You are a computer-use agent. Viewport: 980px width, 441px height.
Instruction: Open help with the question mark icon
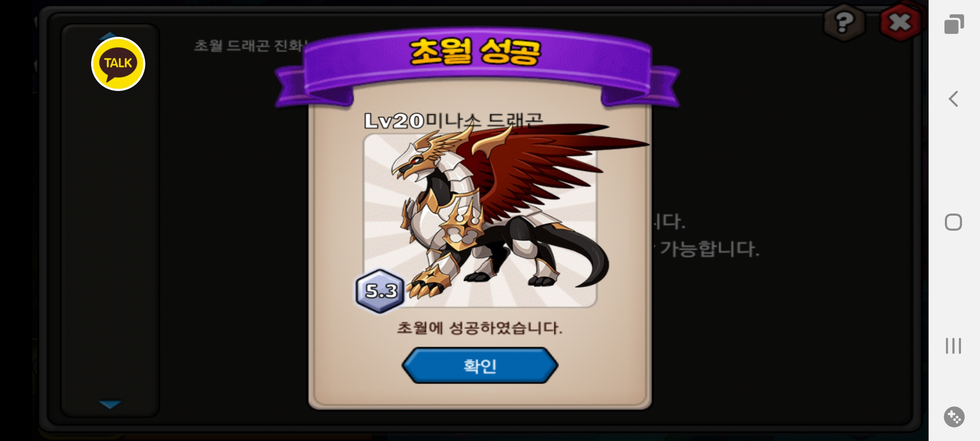[844, 22]
